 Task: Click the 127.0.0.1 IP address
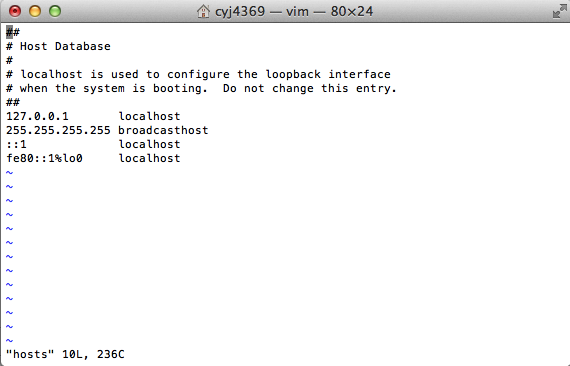click(x=37, y=116)
